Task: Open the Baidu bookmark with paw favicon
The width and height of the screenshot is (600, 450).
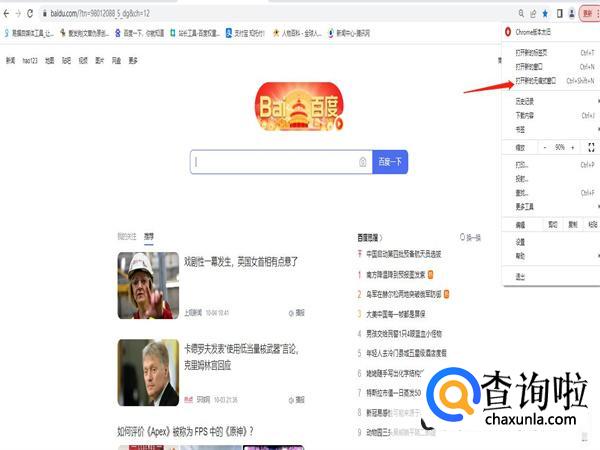Action: pos(140,33)
